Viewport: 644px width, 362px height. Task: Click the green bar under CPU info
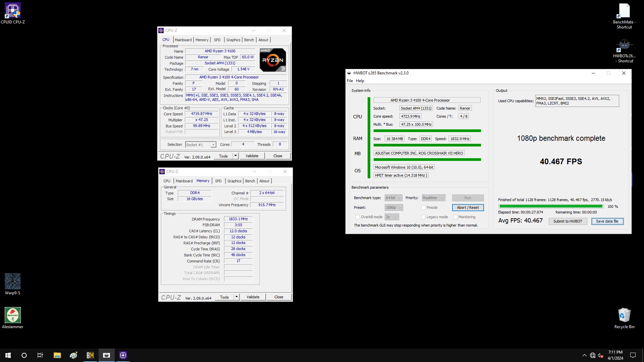pyautogui.click(x=427, y=131)
